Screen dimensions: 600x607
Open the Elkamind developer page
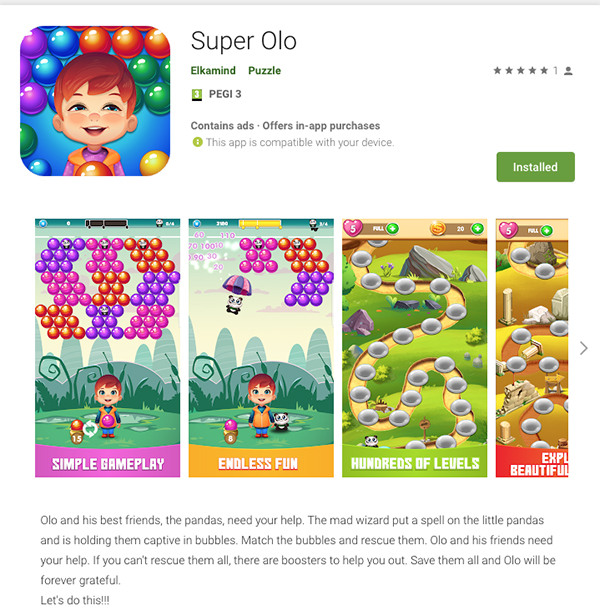(x=213, y=70)
